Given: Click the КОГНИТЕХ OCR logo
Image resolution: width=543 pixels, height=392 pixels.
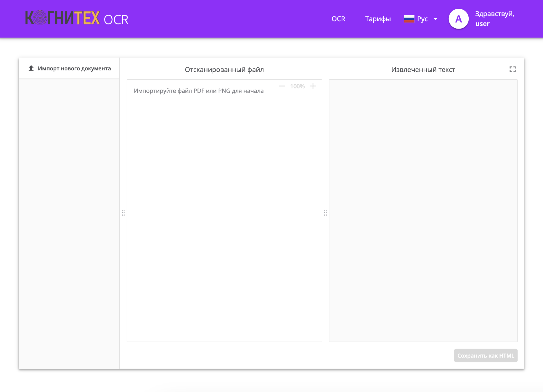Looking at the screenshot, I should point(77,19).
